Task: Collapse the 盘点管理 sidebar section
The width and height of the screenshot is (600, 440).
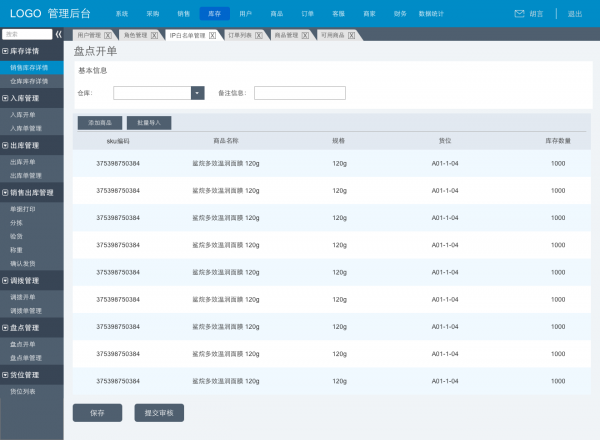Action: pyautogui.click(x=6, y=327)
